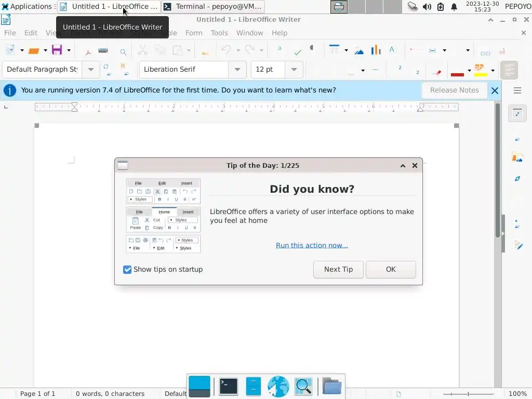Open the Edit menu
This screenshot has height=399, width=532.
pyautogui.click(x=31, y=33)
